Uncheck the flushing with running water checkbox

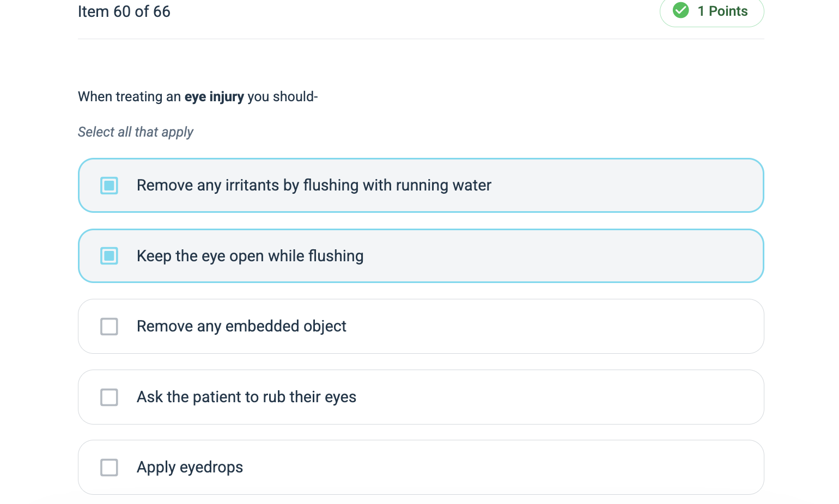point(109,186)
